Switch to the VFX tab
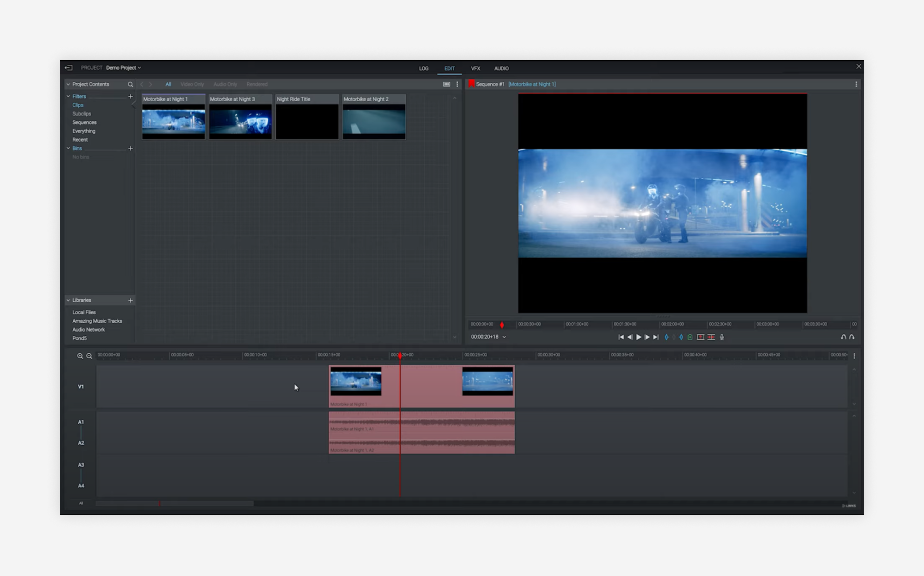The height and width of the screenshot is (576, 924). pyautogui.click(x=476, y=68)
